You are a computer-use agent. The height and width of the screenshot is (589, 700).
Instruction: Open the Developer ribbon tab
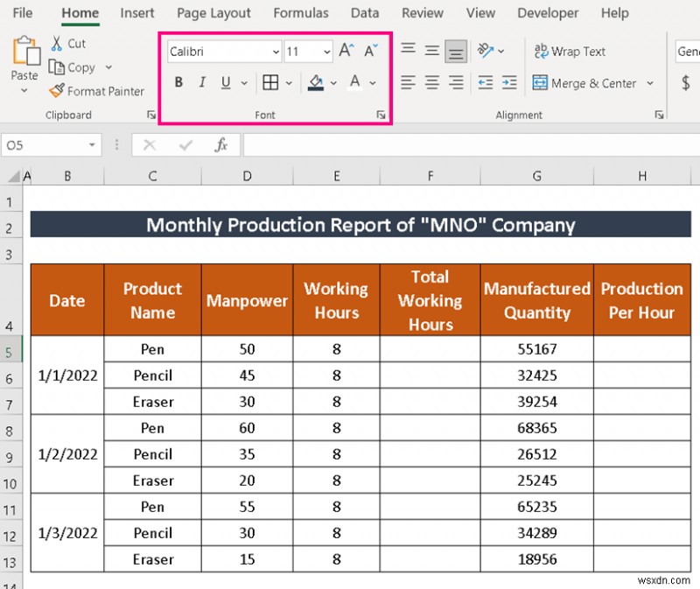548,13
